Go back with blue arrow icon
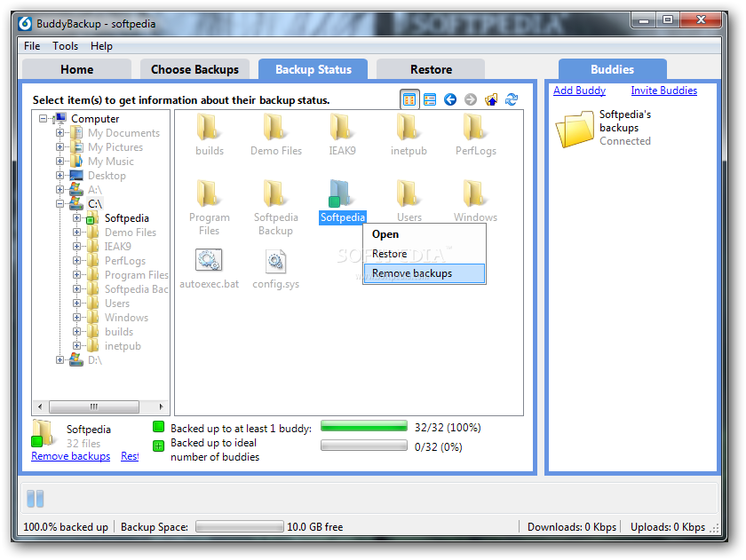Viewport: 746px width, 560px height. (x=450, y=99)
